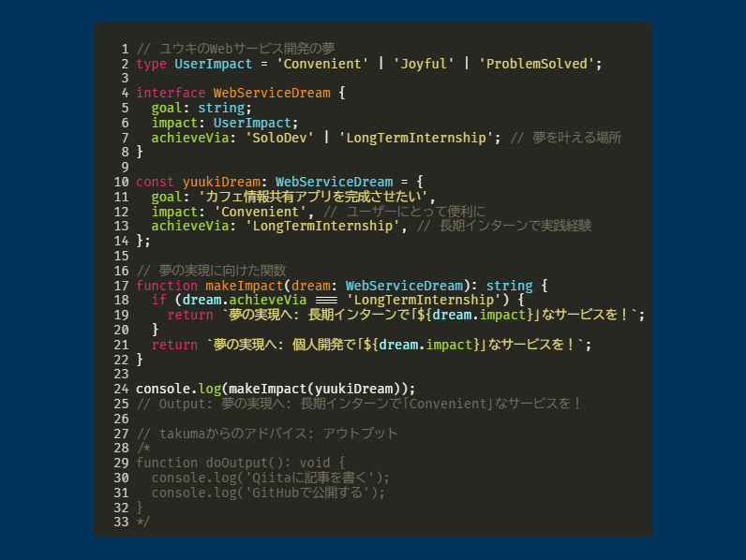Click the return keyword on line 21
This screenshot has height=560, width=746.
[x=174, y=345]
